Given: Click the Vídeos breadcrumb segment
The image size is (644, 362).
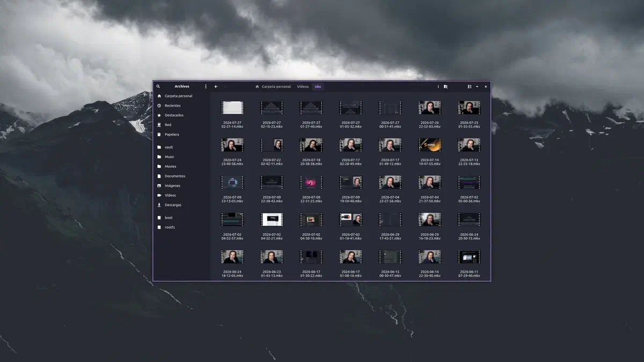Looking at the screenshot, I should click(x=303, y=86).
